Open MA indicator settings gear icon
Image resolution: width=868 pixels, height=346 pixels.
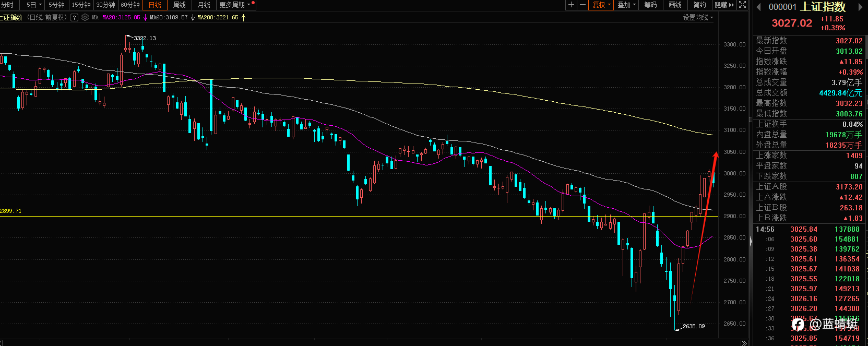85,17
